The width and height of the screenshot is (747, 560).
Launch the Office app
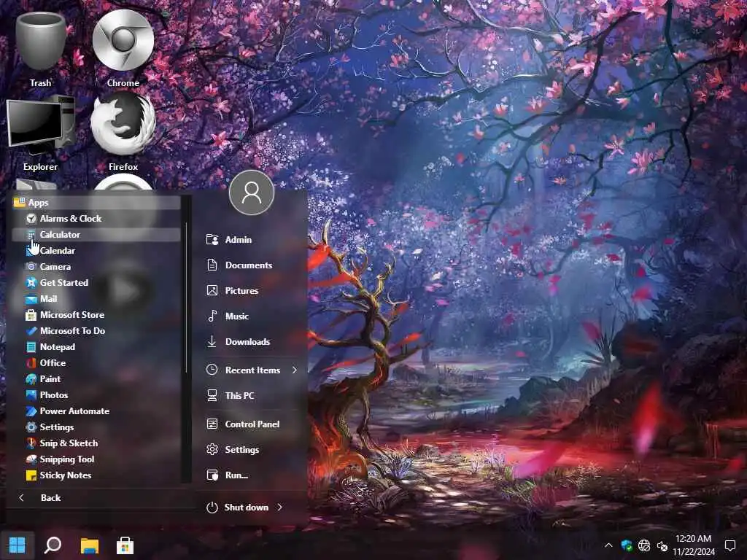96,363
